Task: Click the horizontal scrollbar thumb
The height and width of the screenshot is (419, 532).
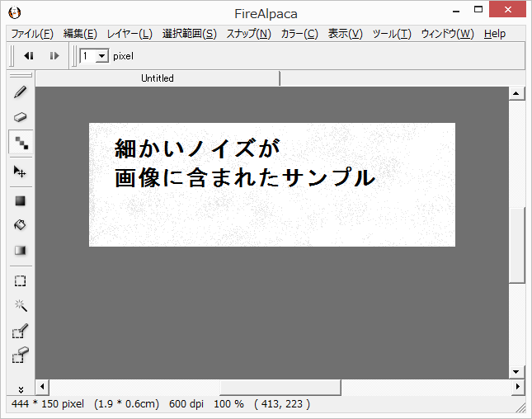Action: pos(280,387)
